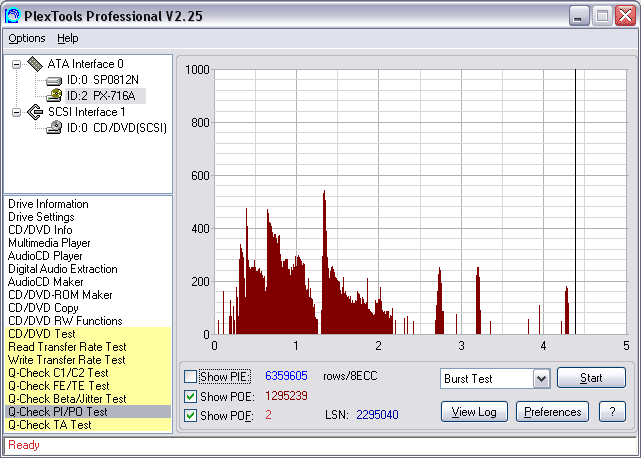Open CD/DVD RW Functions
Image resolution: width=641 pixels, height=458 pixels.
[65, 321]
